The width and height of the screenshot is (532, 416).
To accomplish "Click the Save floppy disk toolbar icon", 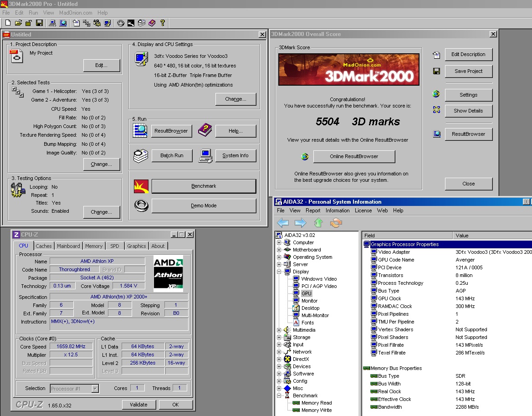I will (39, 23).
